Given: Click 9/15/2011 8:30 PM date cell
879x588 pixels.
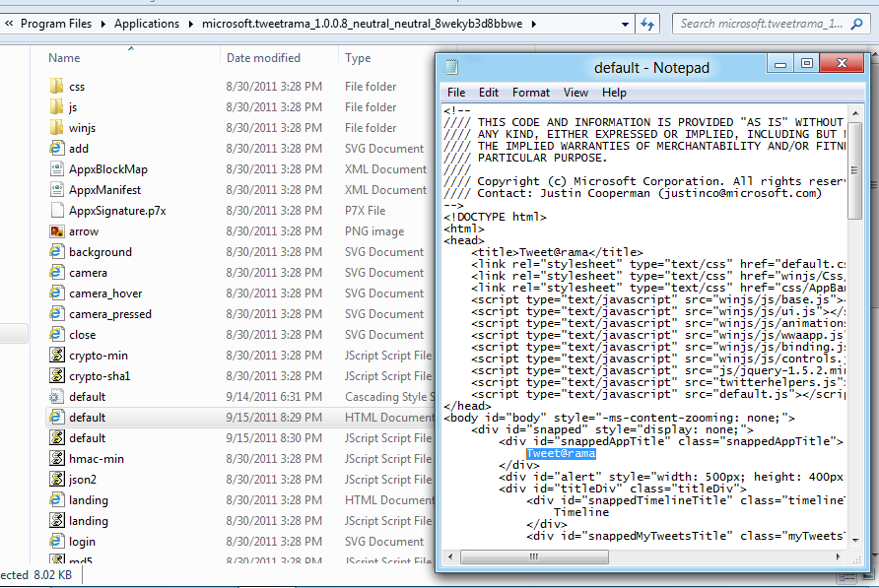Looking at the screenshot, I should click(x=274, y=438).
